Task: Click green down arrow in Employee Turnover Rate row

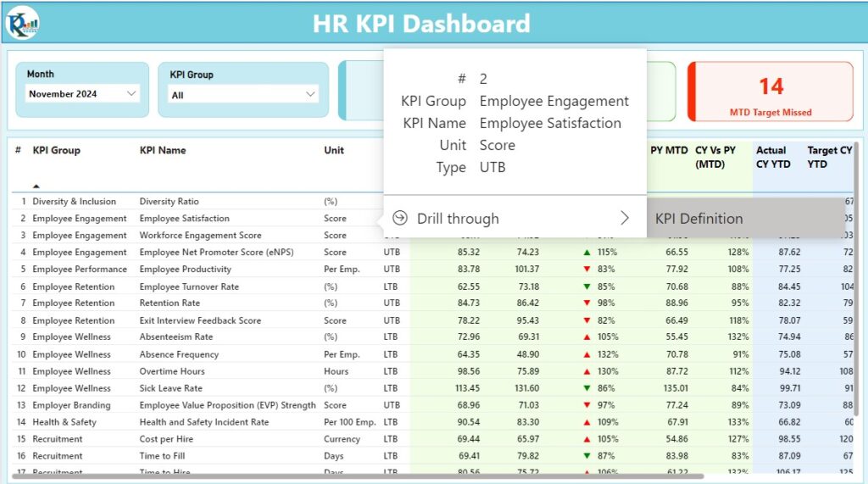Action: tap(587, 287)
